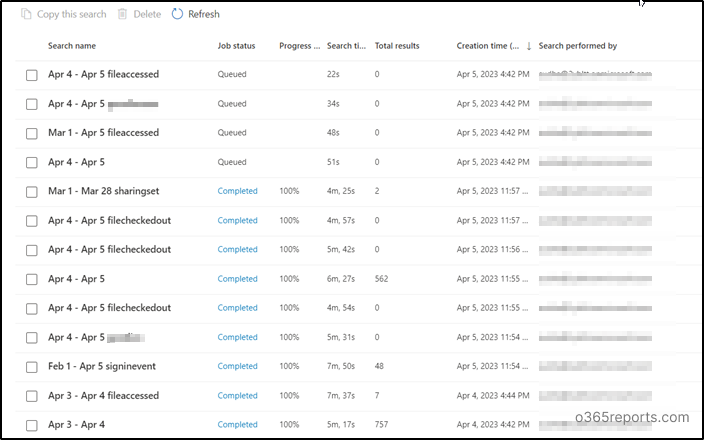The height and width of the screenshot is (440, 704).
Task: Check the Apr 4 - Apr 5 fileaccessed row
Action: click(x=31, y=75)
